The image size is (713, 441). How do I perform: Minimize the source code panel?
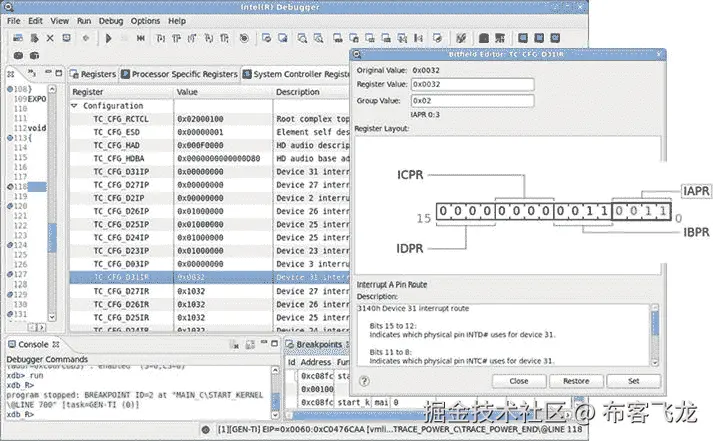click(x=48, y=73)
